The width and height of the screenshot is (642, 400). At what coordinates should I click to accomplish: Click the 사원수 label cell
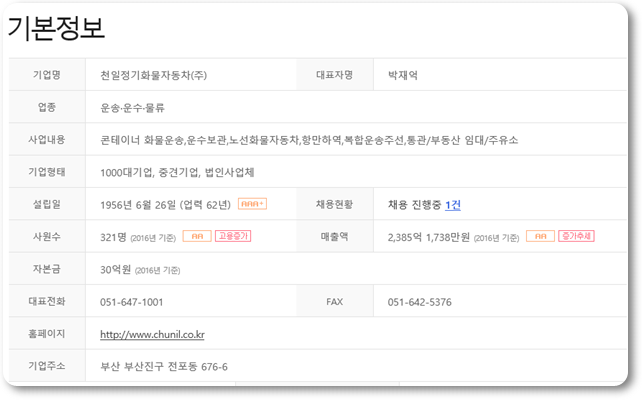point(47,237)
